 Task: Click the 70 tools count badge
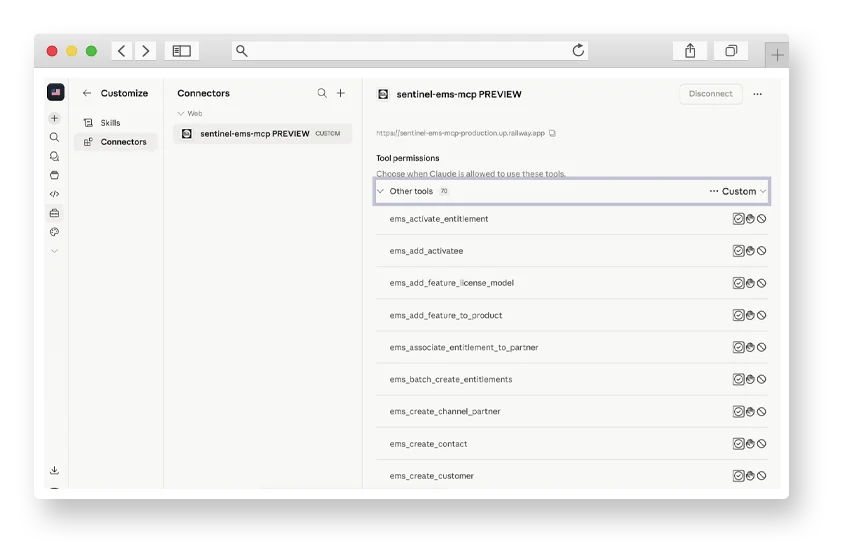pyautogui.click(x=444, y=191)
